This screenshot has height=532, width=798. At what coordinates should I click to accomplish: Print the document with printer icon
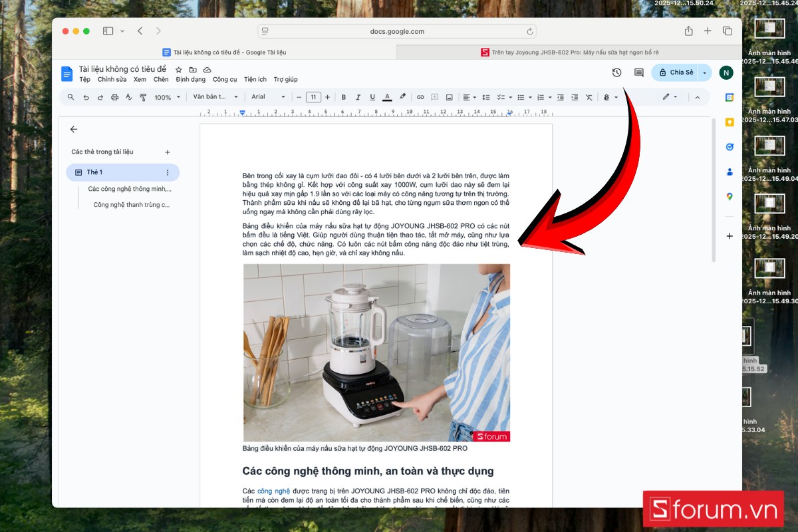click(x=114, y=97)
